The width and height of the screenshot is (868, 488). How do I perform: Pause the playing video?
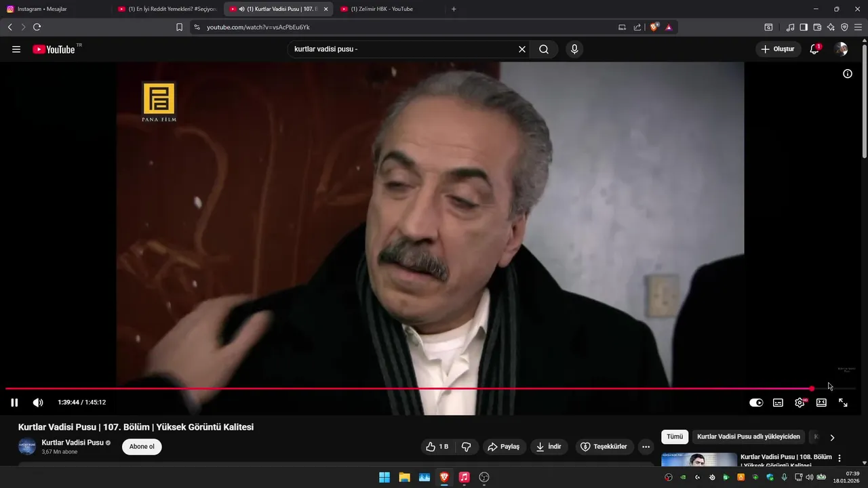pos(14,403)
